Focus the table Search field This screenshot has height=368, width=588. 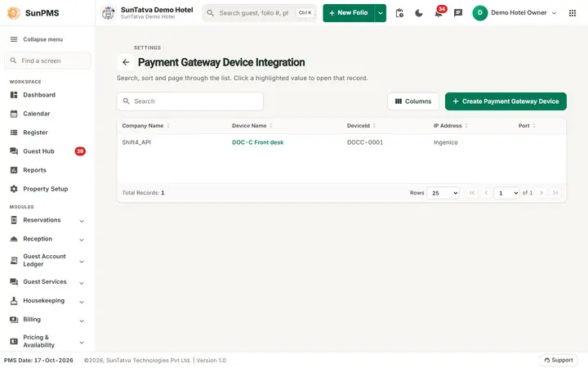coord(190,101)
